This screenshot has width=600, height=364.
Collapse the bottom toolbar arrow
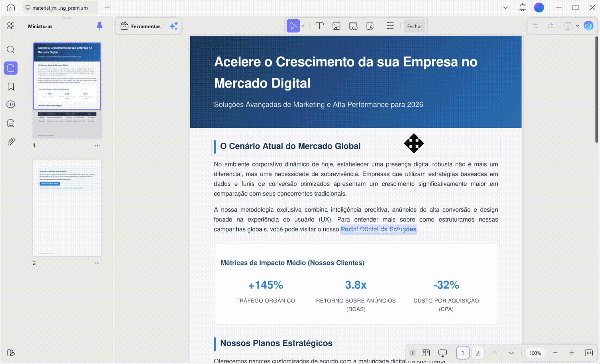click(x=412, y=353)
